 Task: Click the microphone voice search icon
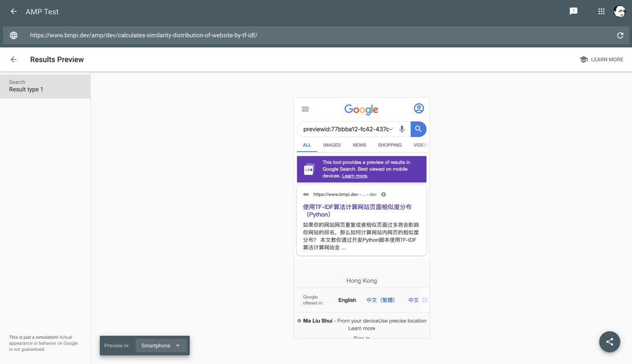point(402,129)
